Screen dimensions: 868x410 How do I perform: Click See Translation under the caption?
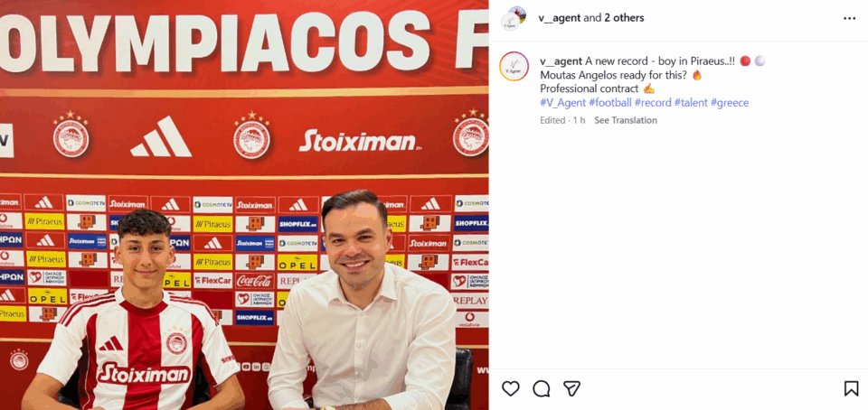[x=626, y=120]
